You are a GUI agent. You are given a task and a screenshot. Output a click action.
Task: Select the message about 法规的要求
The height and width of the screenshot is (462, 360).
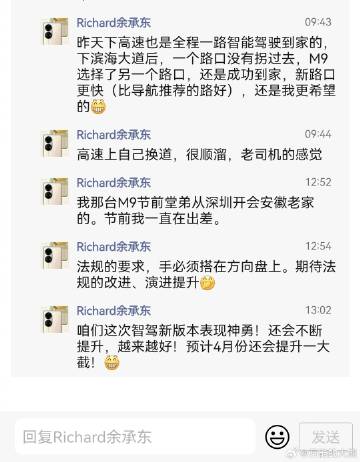point(206,274)
